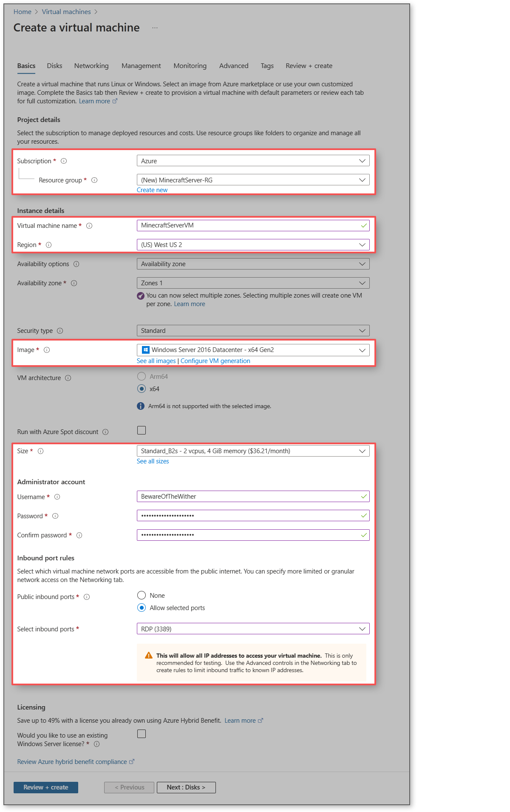The image size is (510, 812).
Task: Open Review Azure hybrid benefit compliance link
Action: [x=76, y=762]
